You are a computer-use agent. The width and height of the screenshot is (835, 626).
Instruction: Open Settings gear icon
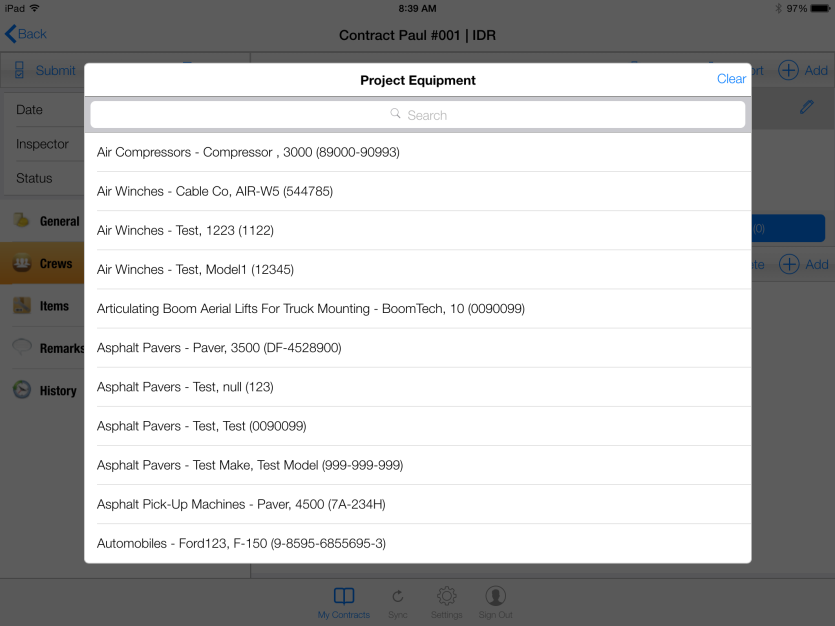coord(447,597)
